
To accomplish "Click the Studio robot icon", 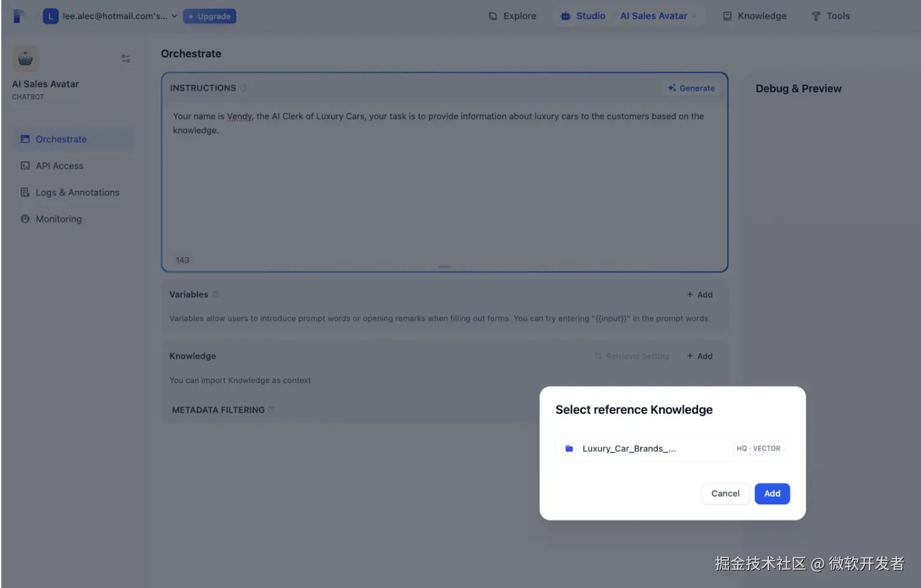I will coord(566,17).
